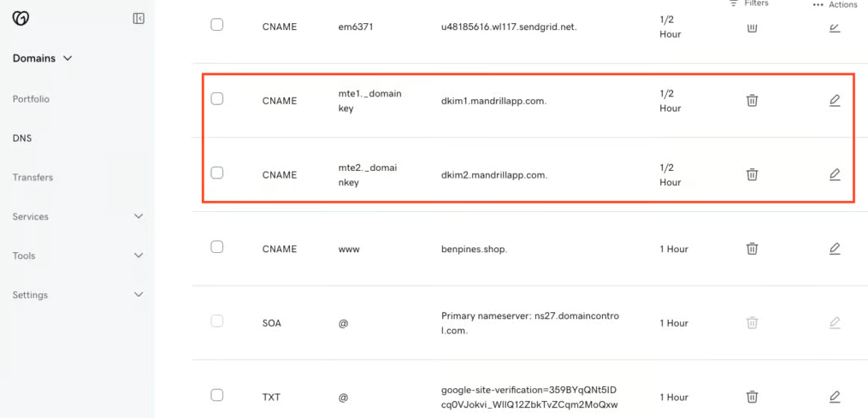Select the mte1._domainkey record checkbox
The width and height of the screenshot is (868, 418).
tap(217, 99)
